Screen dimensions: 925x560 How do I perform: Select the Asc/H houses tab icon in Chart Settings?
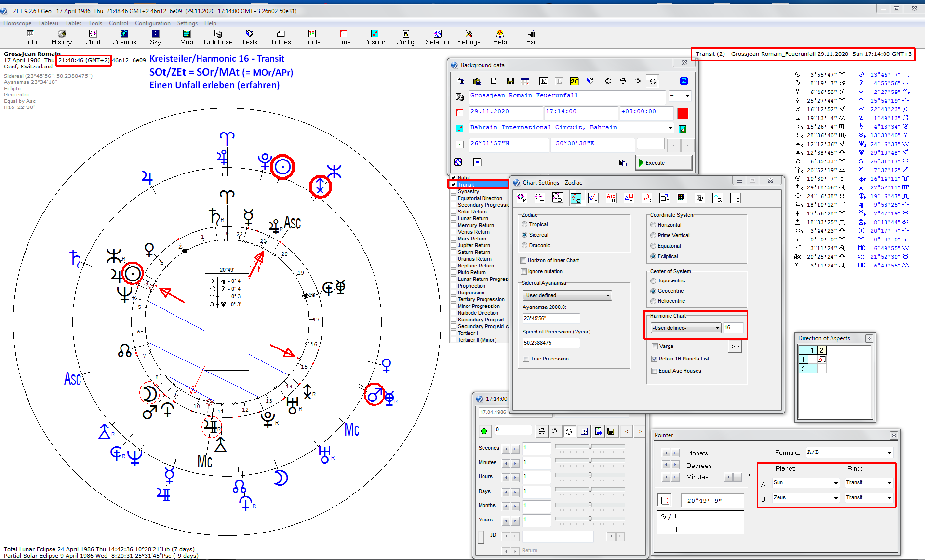point(611,198)
